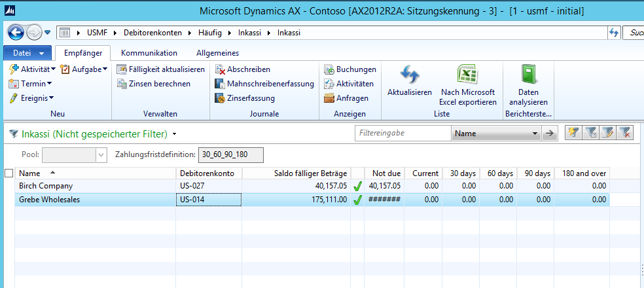Switch to the Kommunikation ribbon tab

[x=149, y=53]
